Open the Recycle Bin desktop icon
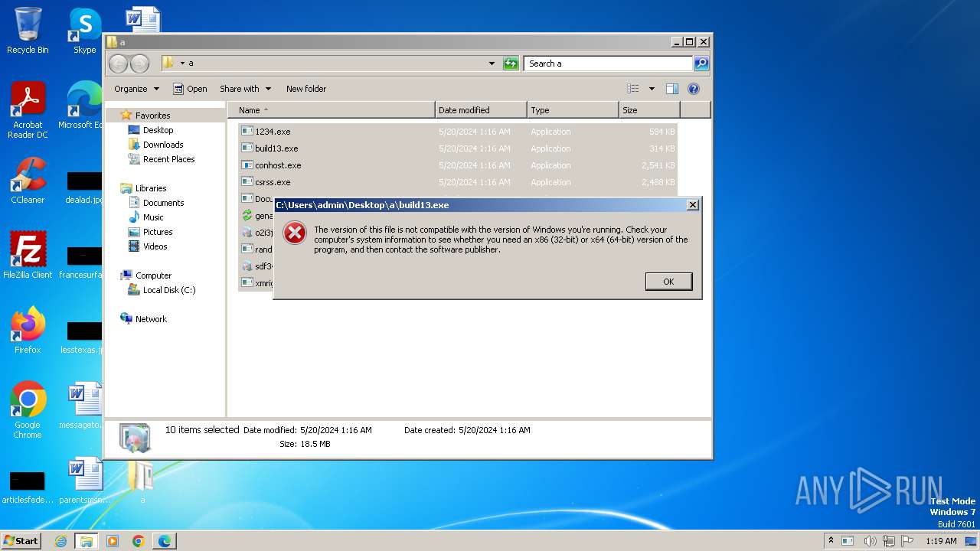The width and height of the screenshot is (980, 551). 28,31
